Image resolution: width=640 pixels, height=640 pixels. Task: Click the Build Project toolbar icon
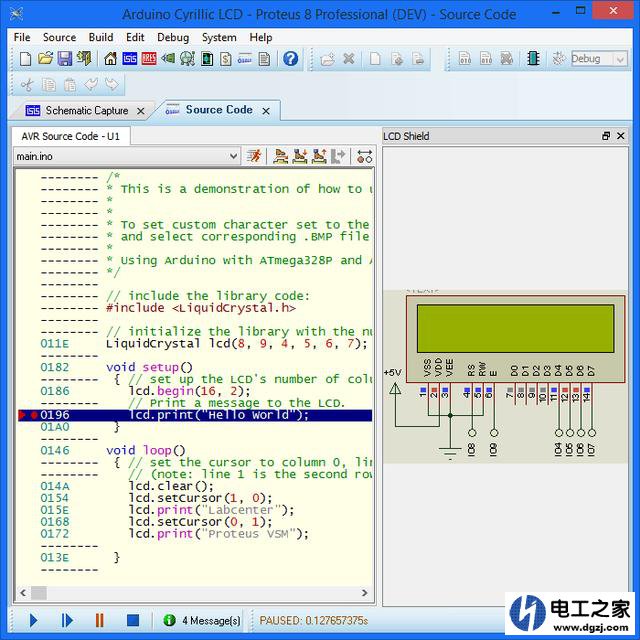(x=465, y=59)
